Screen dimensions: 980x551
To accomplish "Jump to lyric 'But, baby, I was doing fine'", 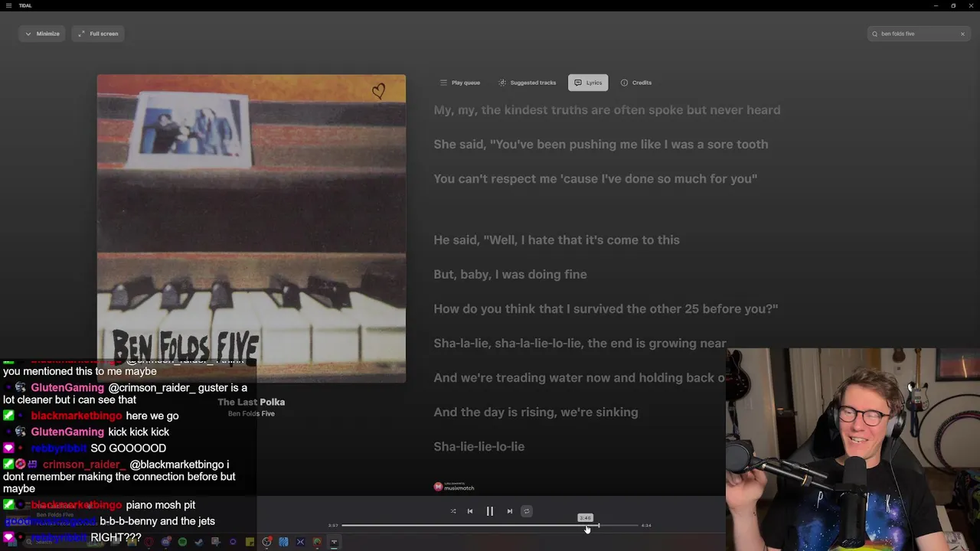I will point(511,275).
